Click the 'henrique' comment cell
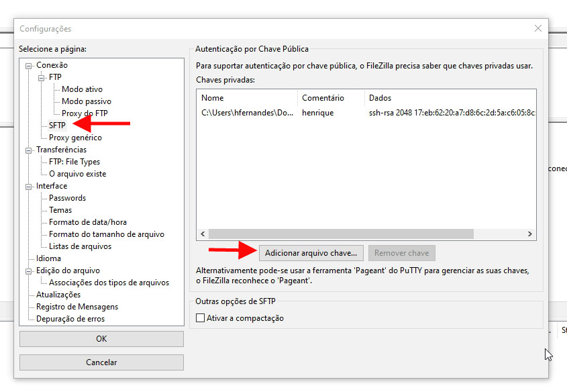Image resolution: width=567 pixels, height=392 pixels. 318,113
